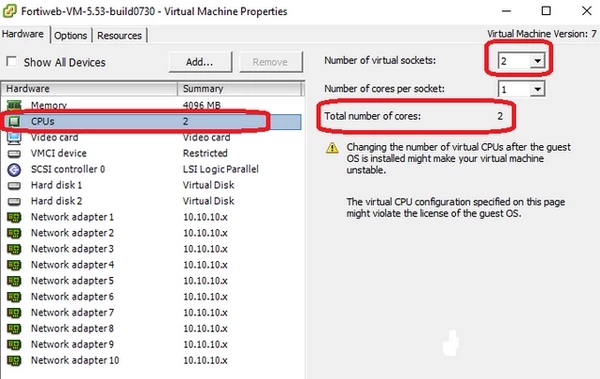This screenshot has width=600, height=379.
Task: Switch to the Hardware tab
Action: click(23, 34)
